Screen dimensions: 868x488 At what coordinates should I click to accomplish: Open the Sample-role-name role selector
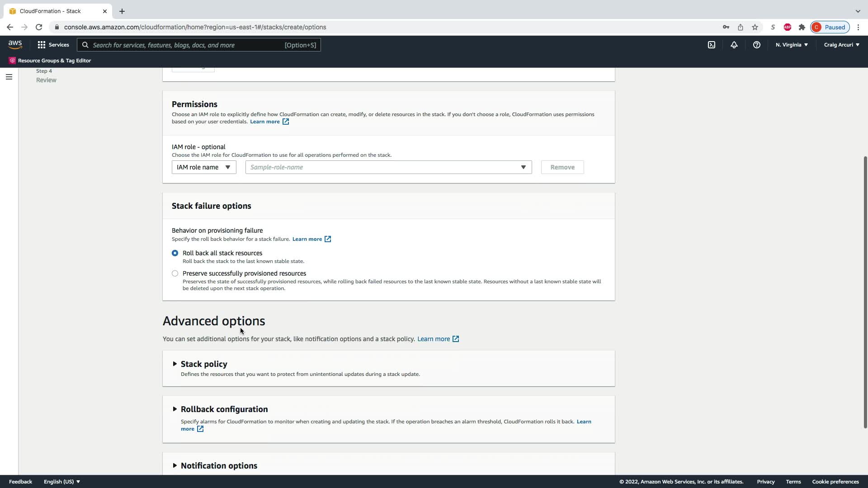point(388,167)
